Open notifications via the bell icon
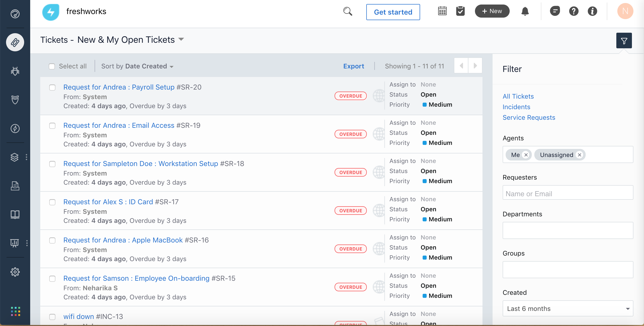 pyautogui.click(x=526, y=12)
